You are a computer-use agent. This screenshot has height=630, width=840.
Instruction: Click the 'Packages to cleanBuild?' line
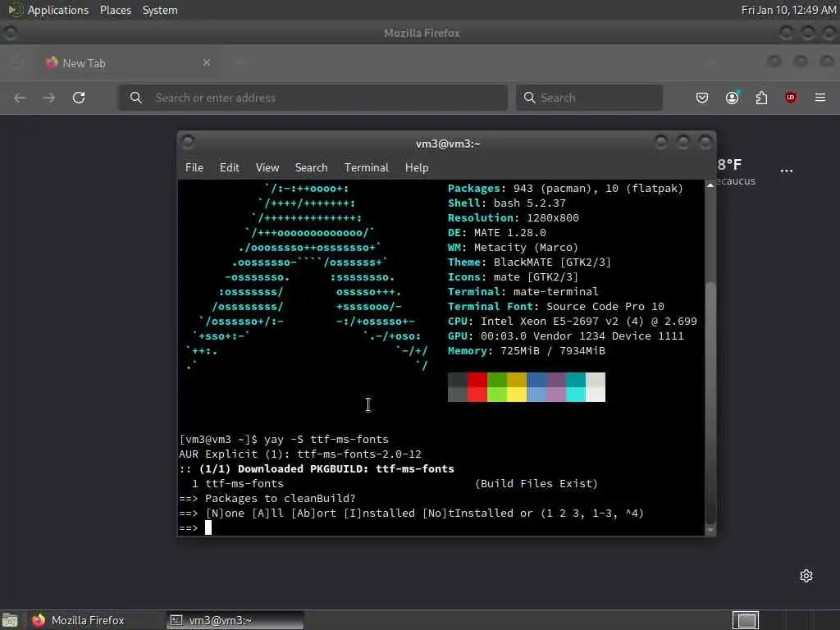tap(281, 498)
